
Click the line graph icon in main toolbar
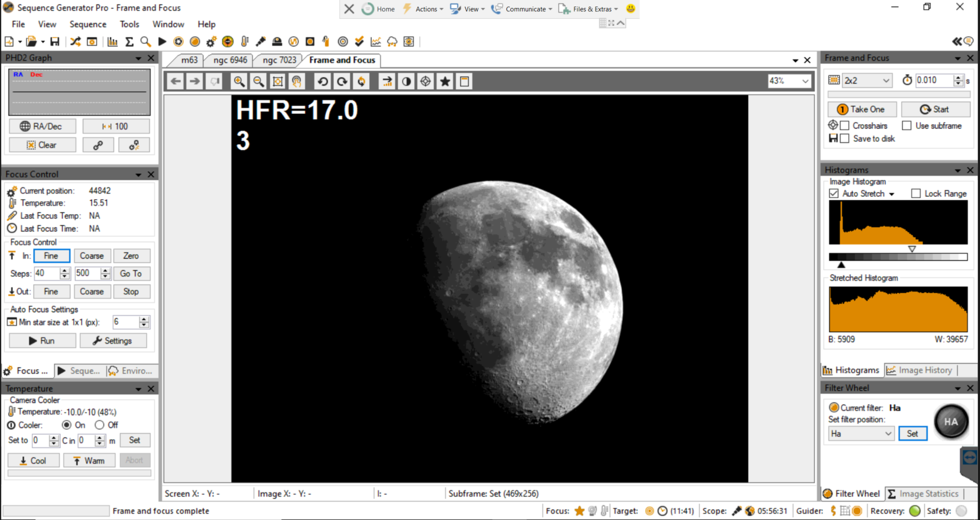[x=376, y=42]
